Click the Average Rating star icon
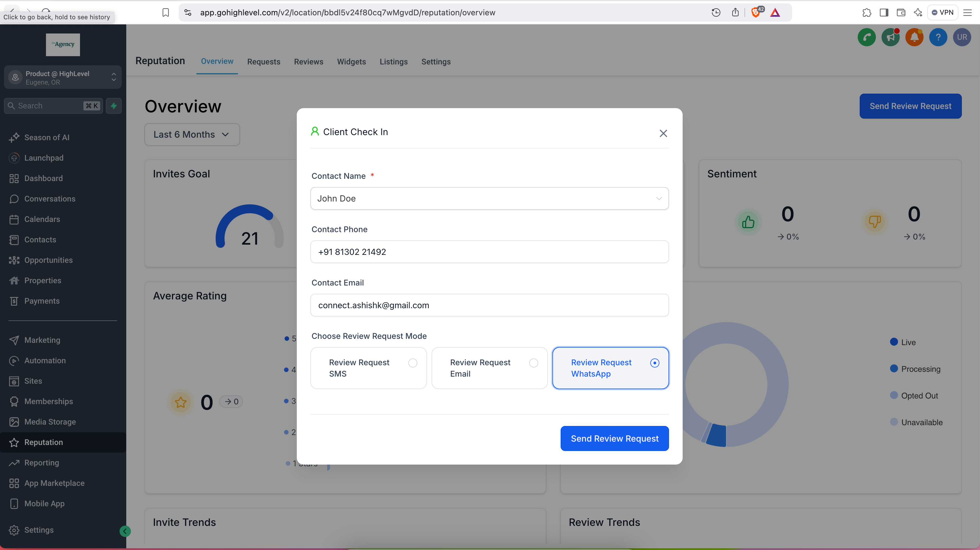The image size is (980, 550). (180, 402)
